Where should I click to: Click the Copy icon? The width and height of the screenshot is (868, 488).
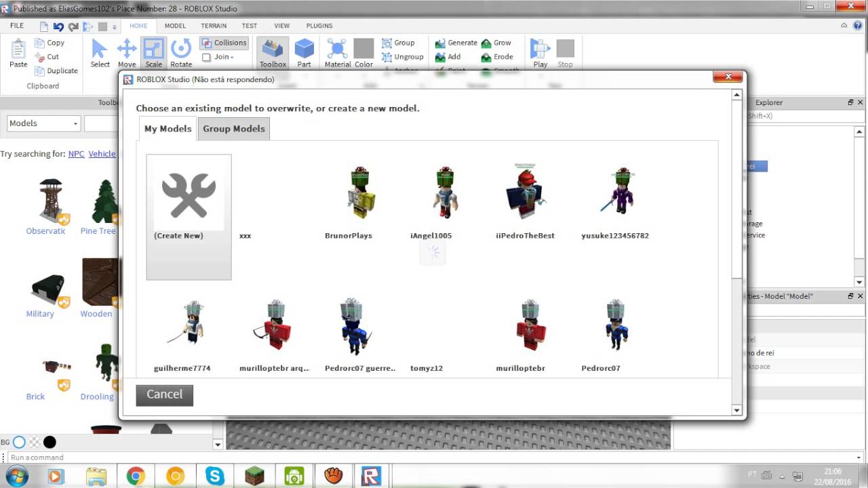[x=39, y=43]
